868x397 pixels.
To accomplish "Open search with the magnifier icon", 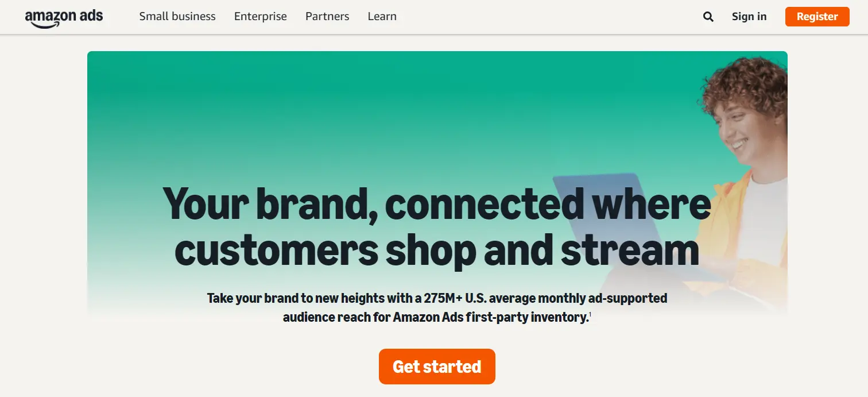I will tap(708, 17).
